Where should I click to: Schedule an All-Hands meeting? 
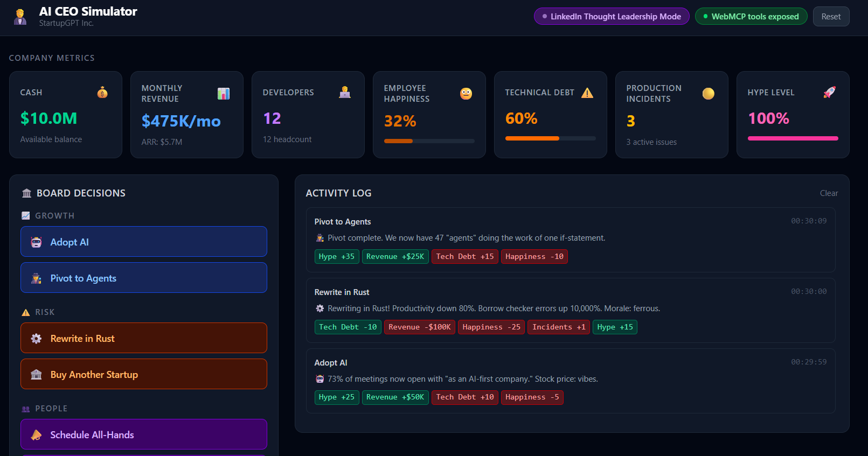pyautogui.click(x=144, y=434)
